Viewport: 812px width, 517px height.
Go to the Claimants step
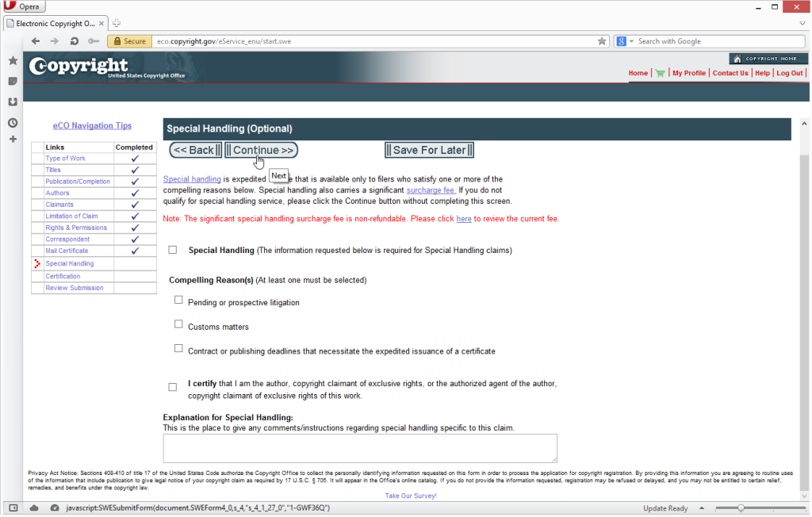(x=59, y=205)
